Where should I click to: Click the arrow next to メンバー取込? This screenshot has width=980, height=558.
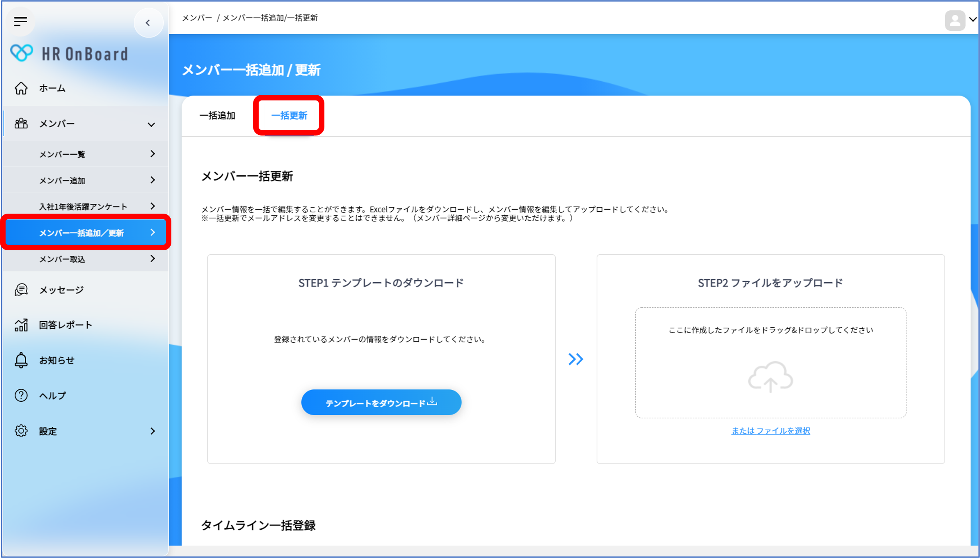(153, 259)
